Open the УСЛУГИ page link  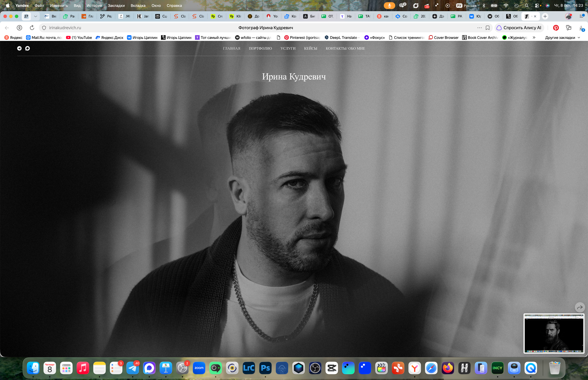(288, 48)
